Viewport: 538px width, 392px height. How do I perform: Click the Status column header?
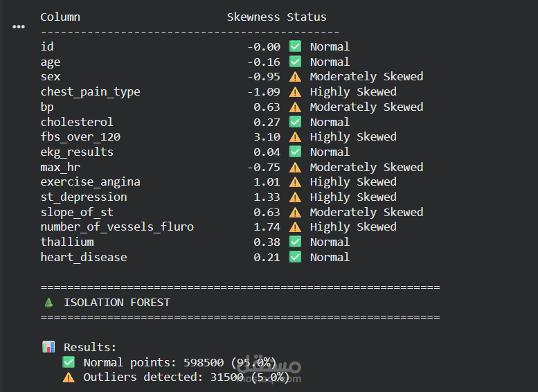[x=307, y=17]
